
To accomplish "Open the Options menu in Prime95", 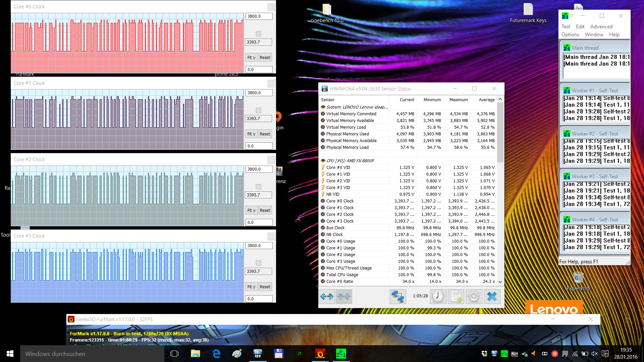I will [x=570, y=35].
